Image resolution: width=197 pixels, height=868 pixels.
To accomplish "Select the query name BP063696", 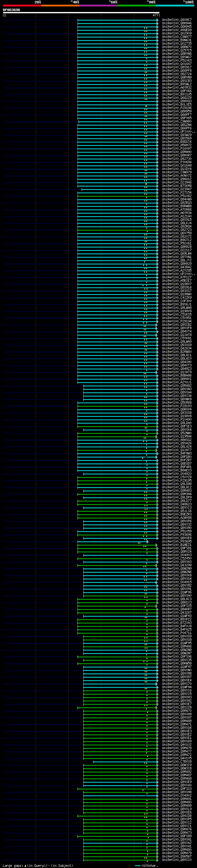I will pos(11,10).
